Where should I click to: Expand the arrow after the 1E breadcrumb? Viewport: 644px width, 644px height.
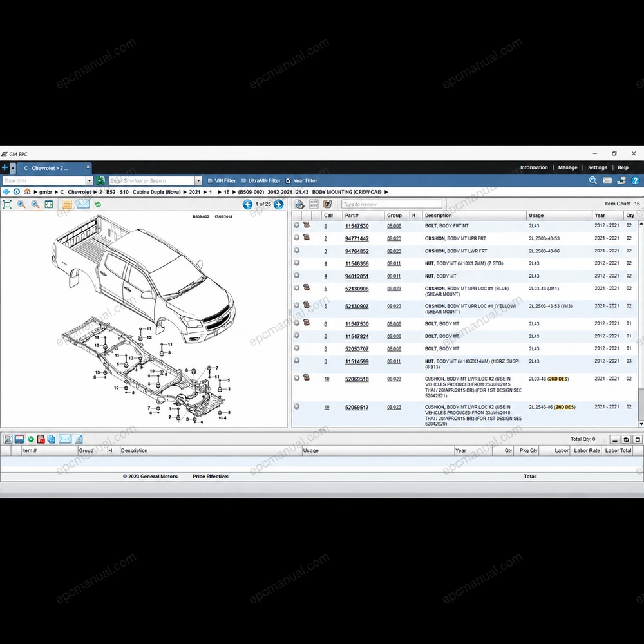tap(234, 192)
